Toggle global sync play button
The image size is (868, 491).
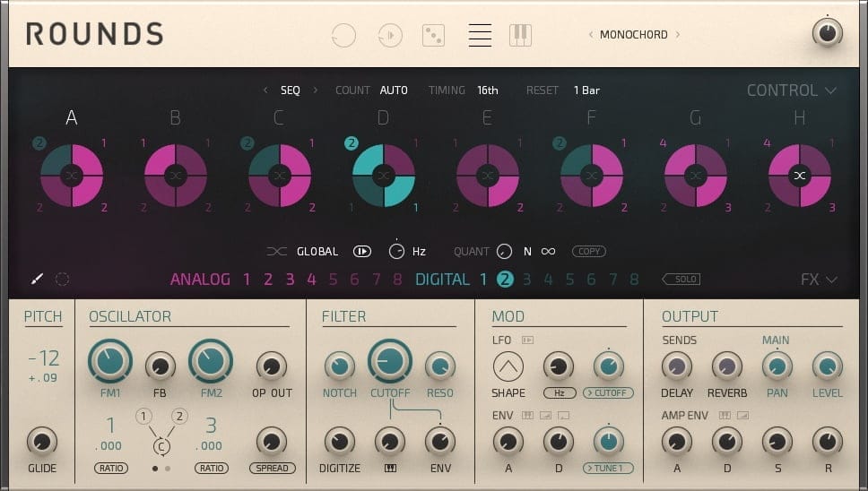coord(362,252)
